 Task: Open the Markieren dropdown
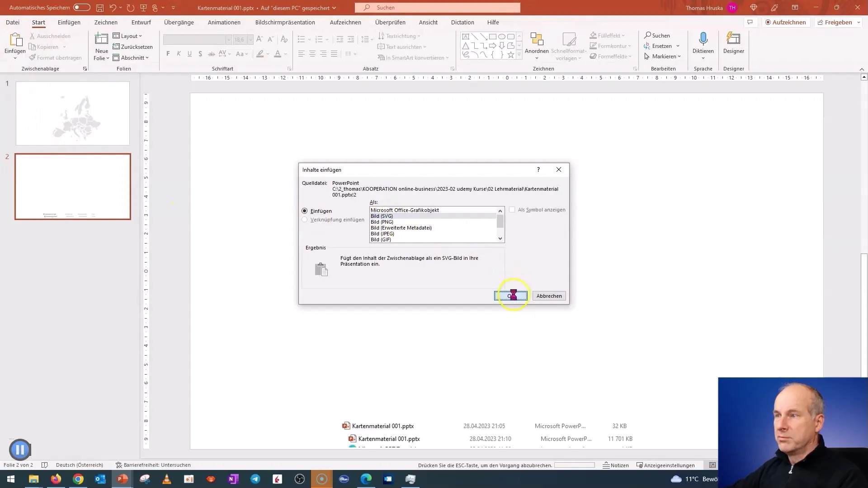[663, 56]
